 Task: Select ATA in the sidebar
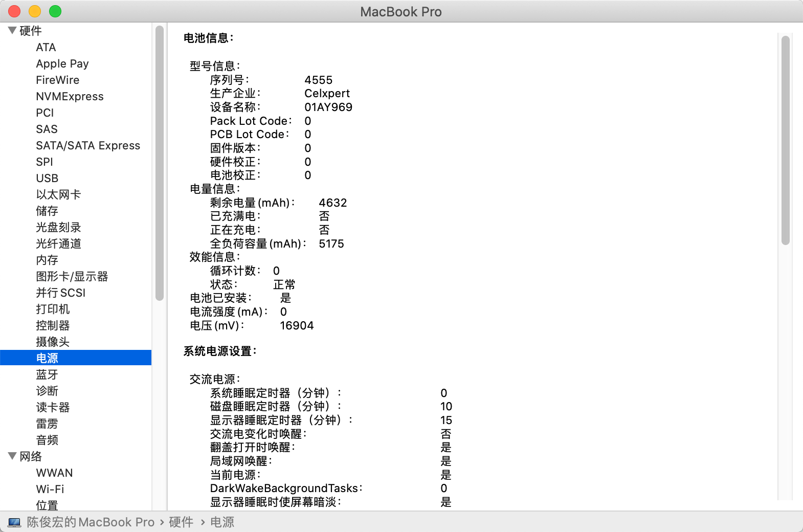click(46, 47)
